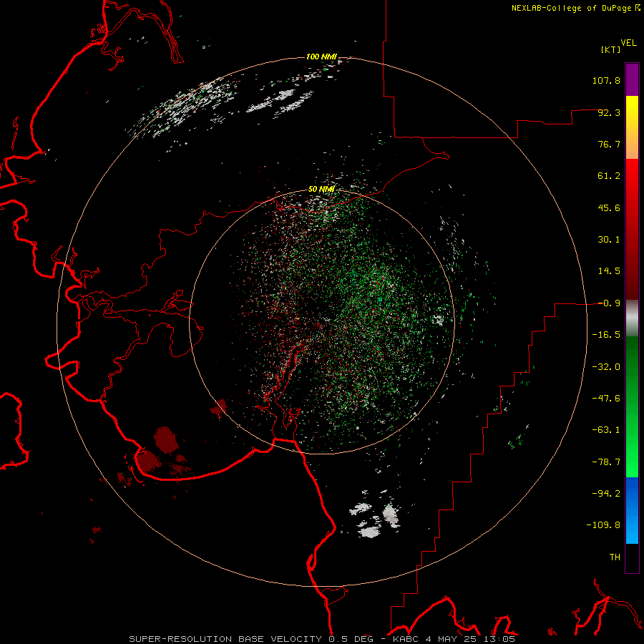Click the -78.7 velocity scale value

coord(606,462)
